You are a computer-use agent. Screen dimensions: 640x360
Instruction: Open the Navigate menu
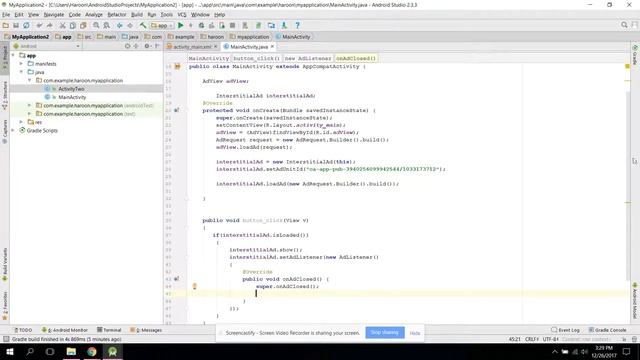tap(54, 15)
